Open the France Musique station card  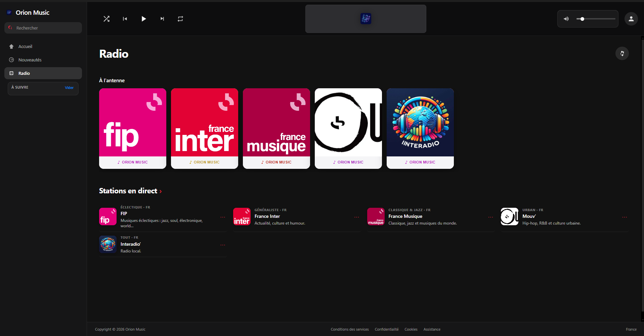(x=276, y=128)
